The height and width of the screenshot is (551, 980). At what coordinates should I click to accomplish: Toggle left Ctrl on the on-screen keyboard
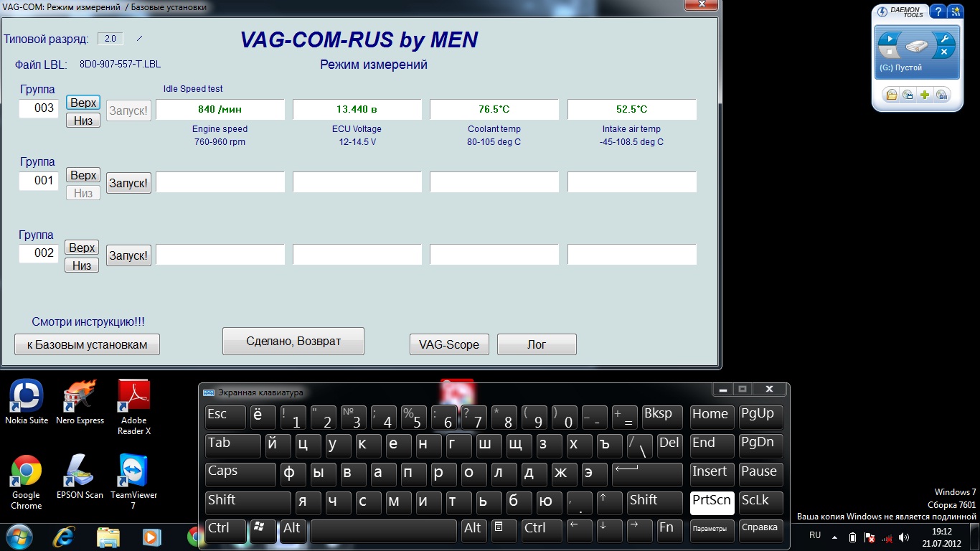coord(225,531)
